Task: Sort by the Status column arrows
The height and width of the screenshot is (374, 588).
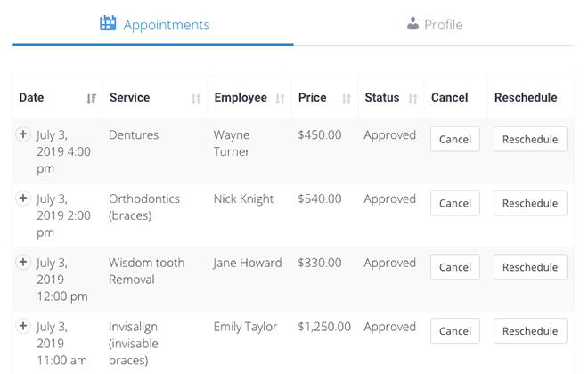Action: point(412,99)
